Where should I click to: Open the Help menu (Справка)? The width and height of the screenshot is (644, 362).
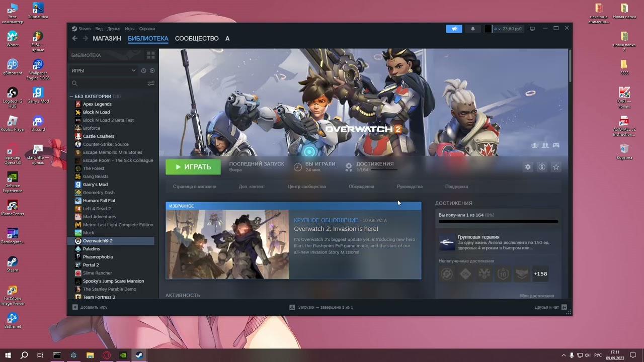(147, 29)
